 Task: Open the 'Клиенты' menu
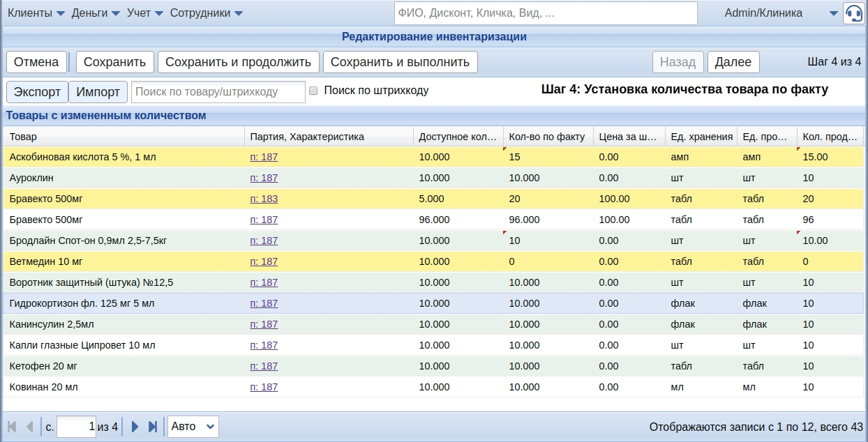tap(36, 13)
